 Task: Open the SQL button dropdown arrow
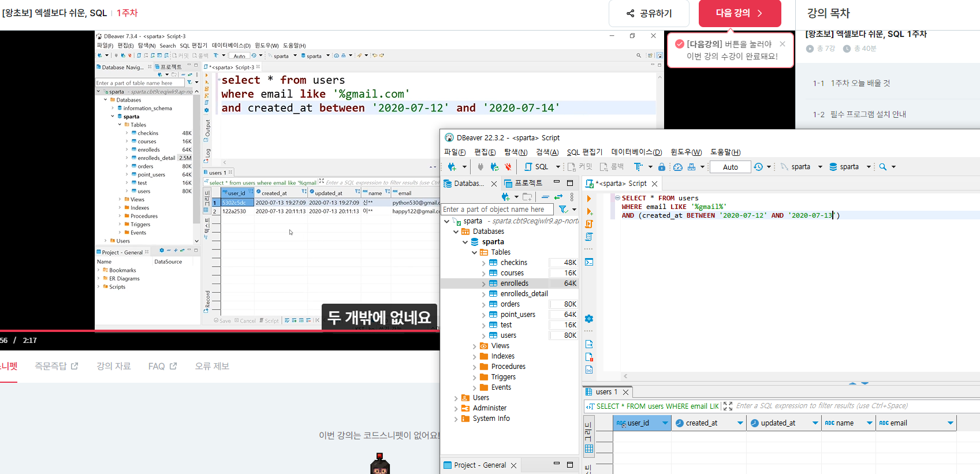click(x=558, y=167)
